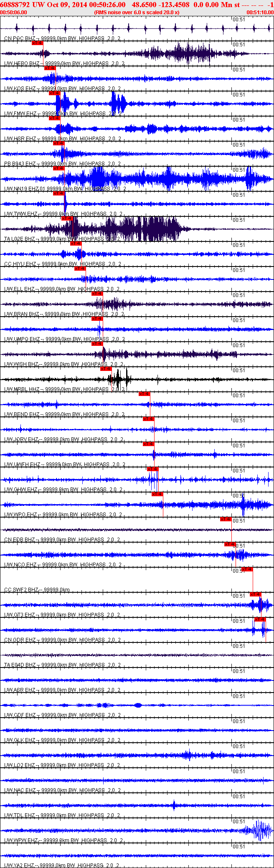274x868 pixels.
Task: Click the red pick flag above WPO trace
Action: pos(157,494)
